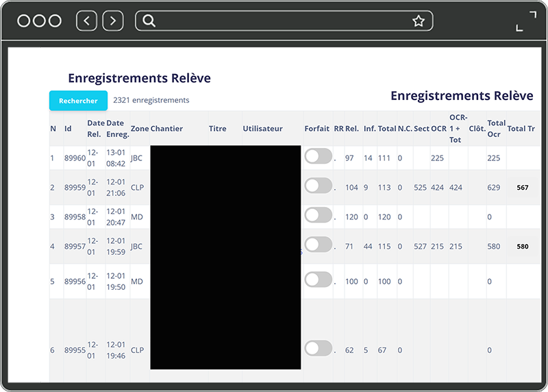Image resolution: width=548 pixels, height=392 pixels.
Task: Click Date Enreg. cell 13-01 08:42
Action: [x=116, y=158]
